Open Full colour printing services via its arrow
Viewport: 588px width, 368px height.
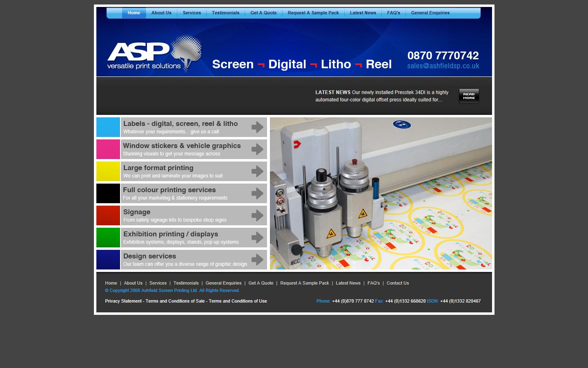(x=257, y=193)
